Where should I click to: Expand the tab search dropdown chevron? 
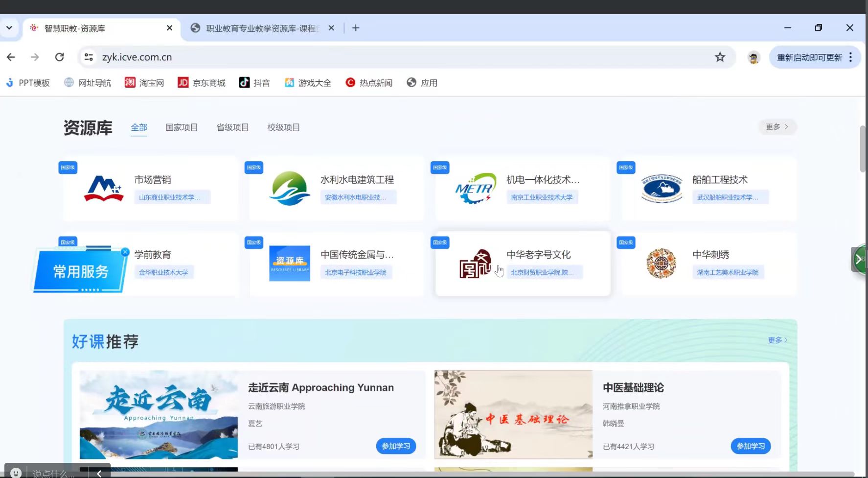[x=9, y=28]
